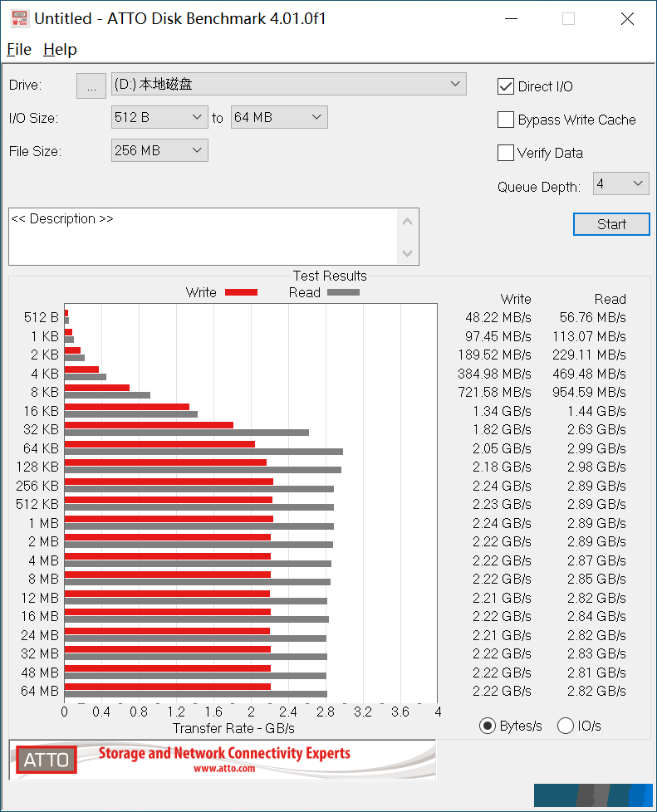Click the 32 MB read value 2.83 GB/s
Viewport: 657px width, 812px height.
coord(597,653)
